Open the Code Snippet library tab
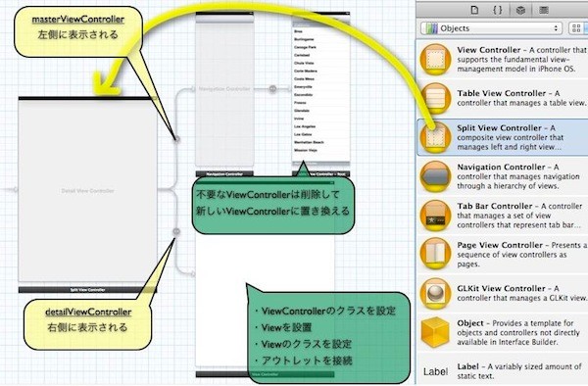Image resolution: width=588 pixels, height=386 pixels. [x=497, y=10]
